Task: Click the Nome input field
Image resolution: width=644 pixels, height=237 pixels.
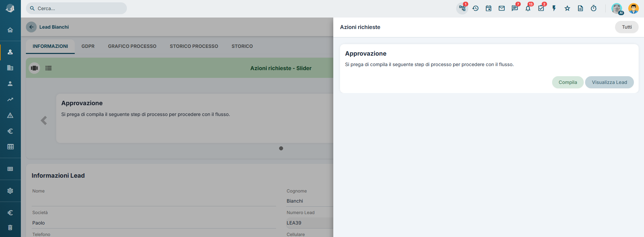Action: point(154,201)
